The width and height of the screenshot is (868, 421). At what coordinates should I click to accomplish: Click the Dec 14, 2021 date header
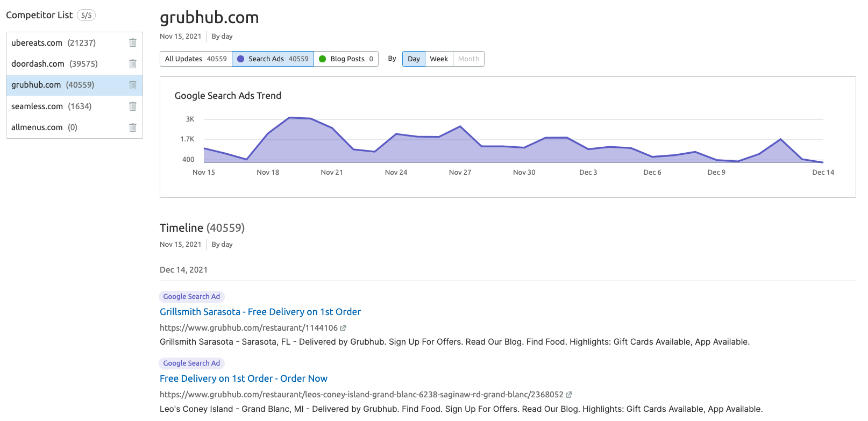click(183, 270)
